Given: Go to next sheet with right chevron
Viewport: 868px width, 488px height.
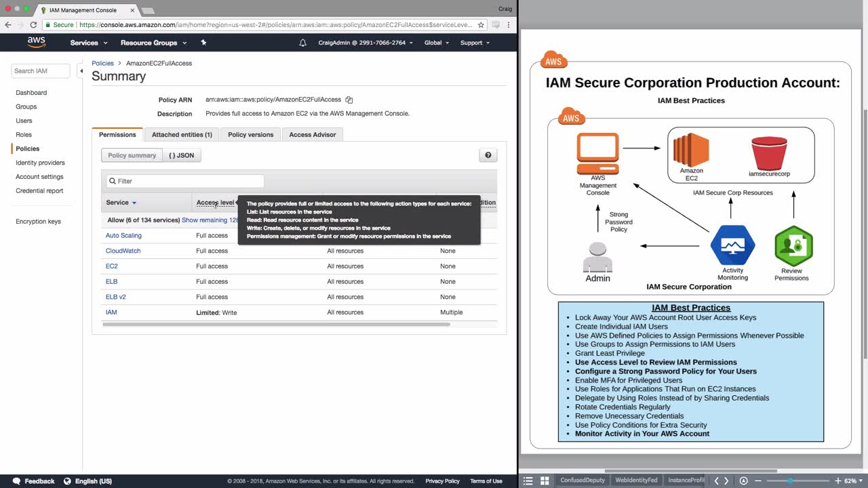Looking at the screenshot, I should pos(726,481).
